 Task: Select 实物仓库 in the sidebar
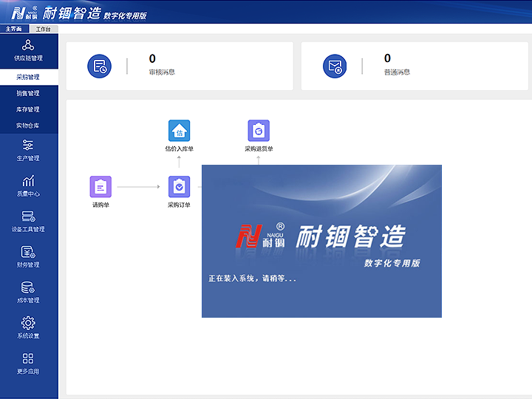tap(29, 126)
